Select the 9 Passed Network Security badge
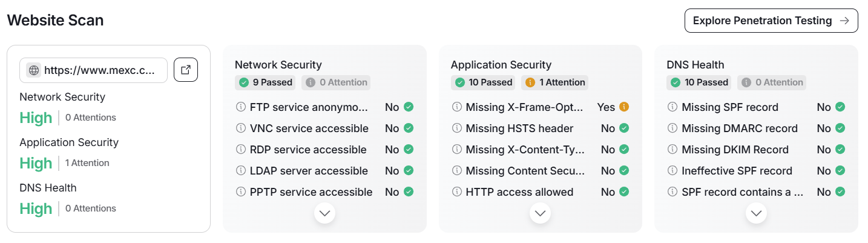This screenshot has width=868, height=243. tap(266, 82)
